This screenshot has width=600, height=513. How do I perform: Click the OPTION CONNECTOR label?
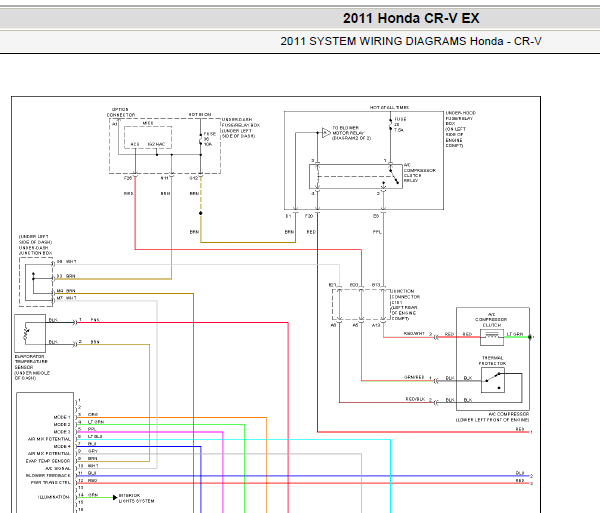pos(121,112)
